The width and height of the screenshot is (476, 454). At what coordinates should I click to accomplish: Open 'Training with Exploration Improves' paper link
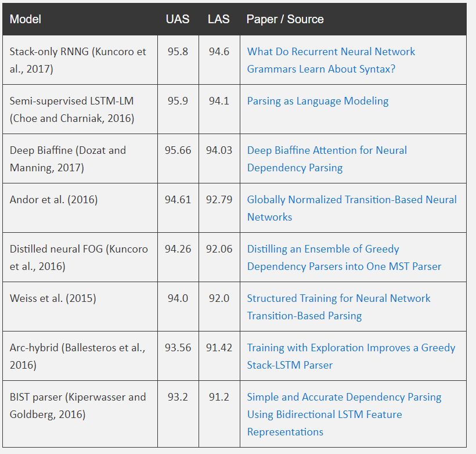point(351,356)
